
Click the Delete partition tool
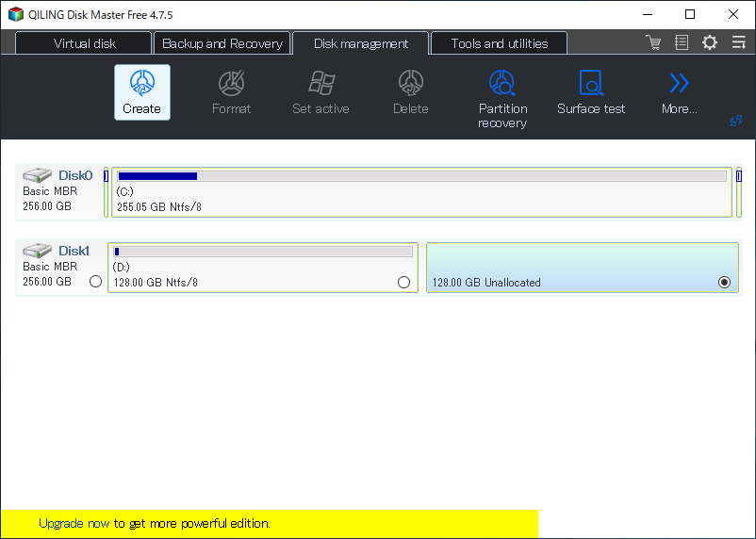point(411,92)
